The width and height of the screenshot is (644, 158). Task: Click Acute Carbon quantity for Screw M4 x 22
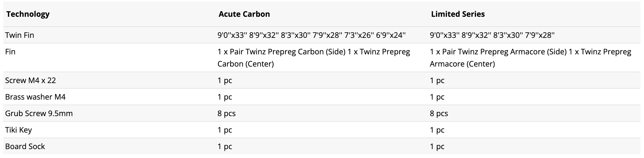pos(225,80)
